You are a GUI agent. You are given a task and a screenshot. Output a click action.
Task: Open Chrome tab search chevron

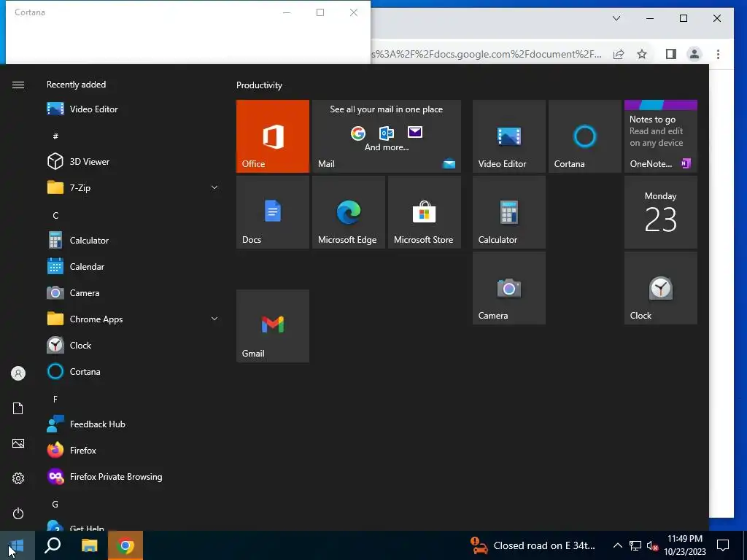[x=616, y=18]
